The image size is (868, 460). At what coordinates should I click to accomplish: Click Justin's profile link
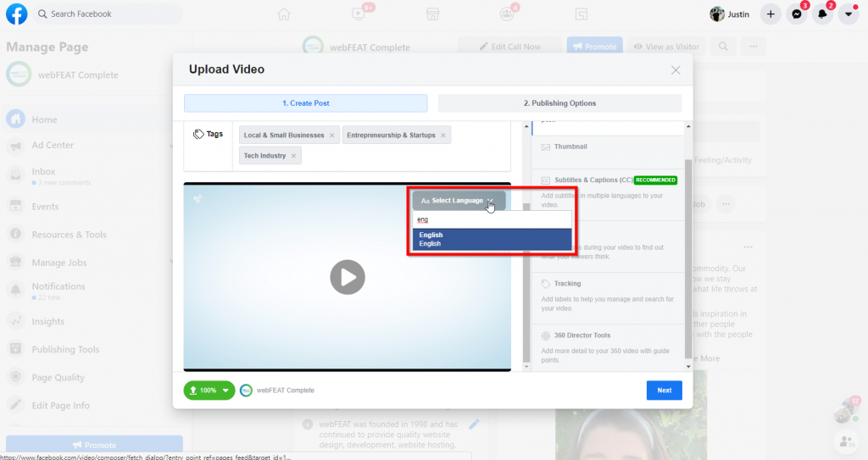tap(730, 14)
